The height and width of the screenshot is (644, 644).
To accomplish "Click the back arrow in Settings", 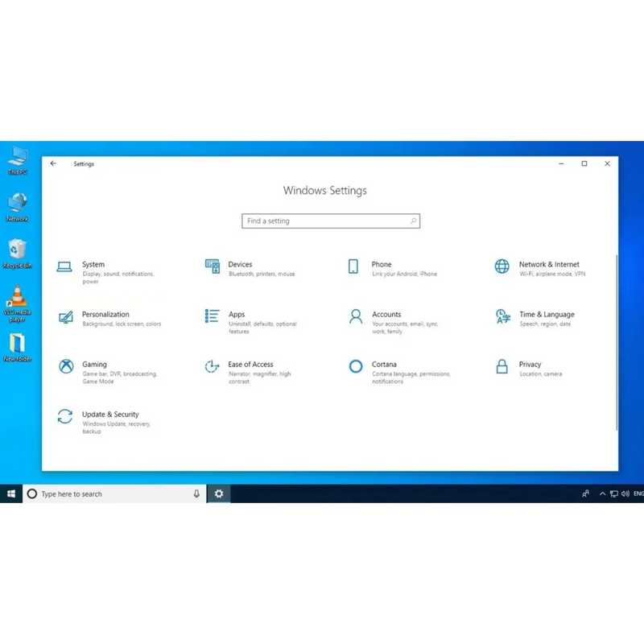I will click(53, 163).
